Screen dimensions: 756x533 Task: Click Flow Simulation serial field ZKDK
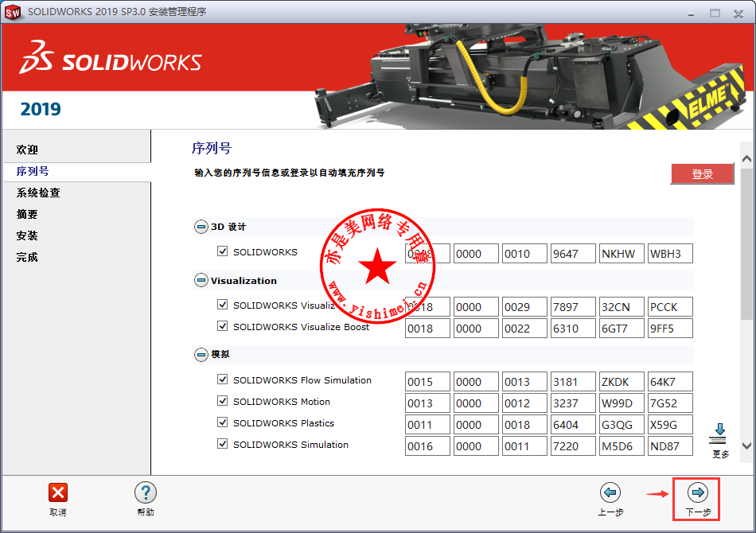tap(622, 382)
